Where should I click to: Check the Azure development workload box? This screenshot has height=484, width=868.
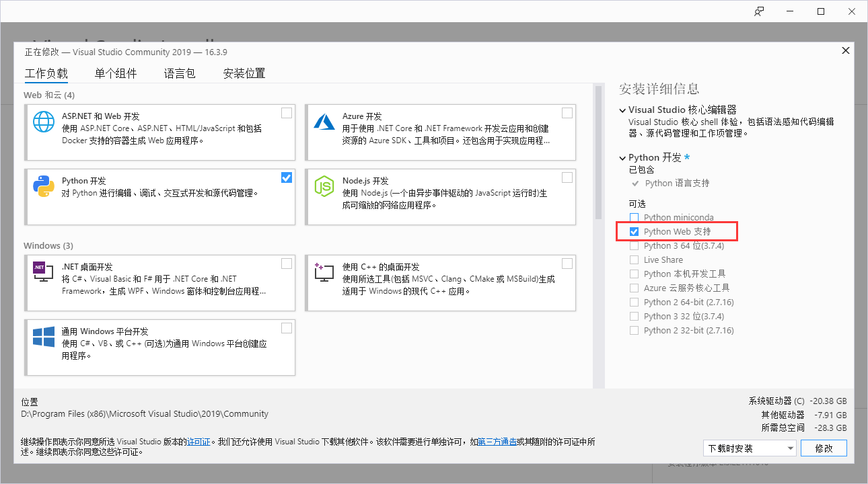point(567,113)
